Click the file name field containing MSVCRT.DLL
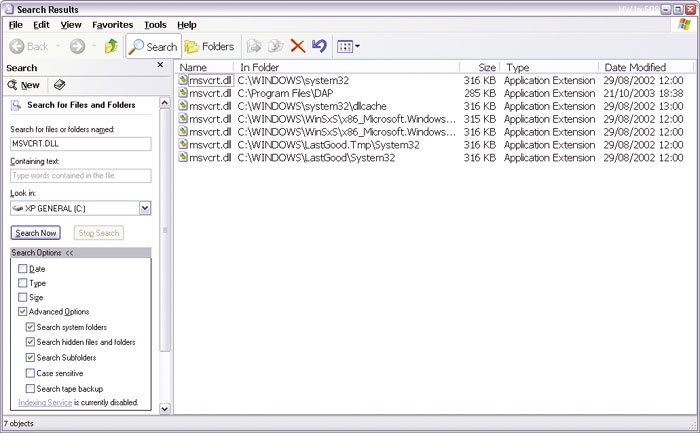 click(81, 144)
